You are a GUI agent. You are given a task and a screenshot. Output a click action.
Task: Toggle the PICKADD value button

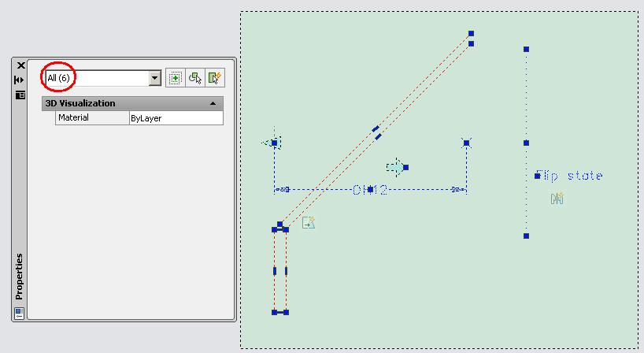[x=176, y=78]
